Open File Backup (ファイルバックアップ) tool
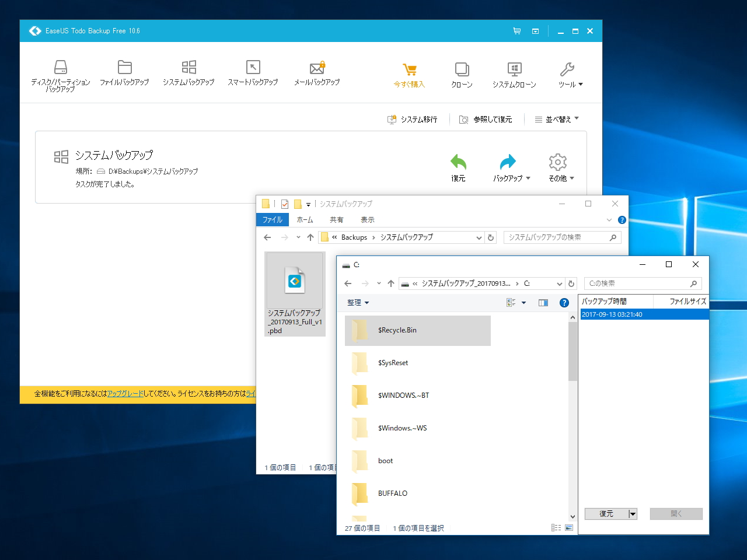 [x=124, y=73]
